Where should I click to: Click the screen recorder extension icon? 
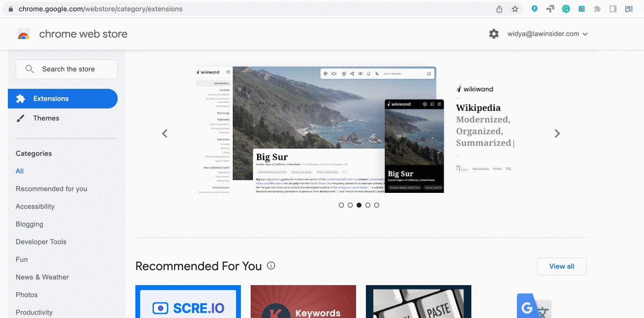[582, 9]
